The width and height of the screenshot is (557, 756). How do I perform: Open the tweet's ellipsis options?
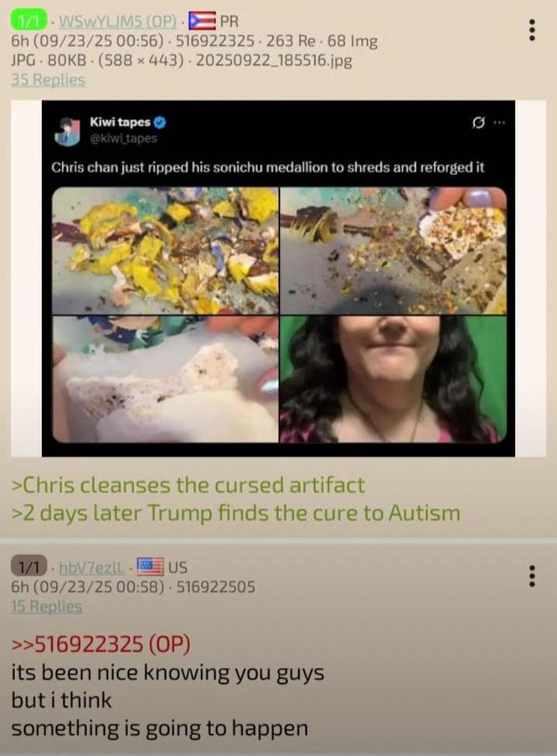click(499, 122)
